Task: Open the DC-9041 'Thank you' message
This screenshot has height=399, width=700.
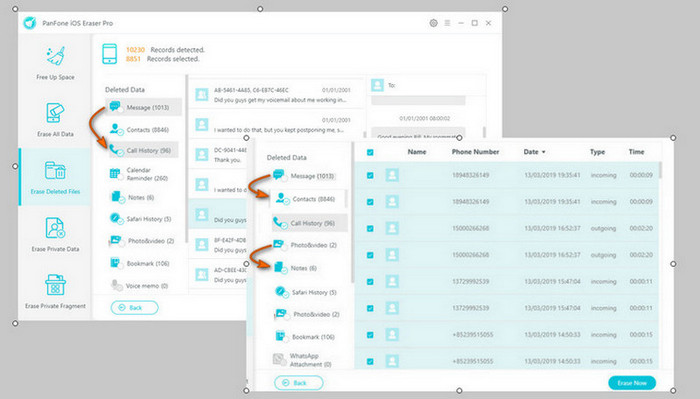Action: 219,154
